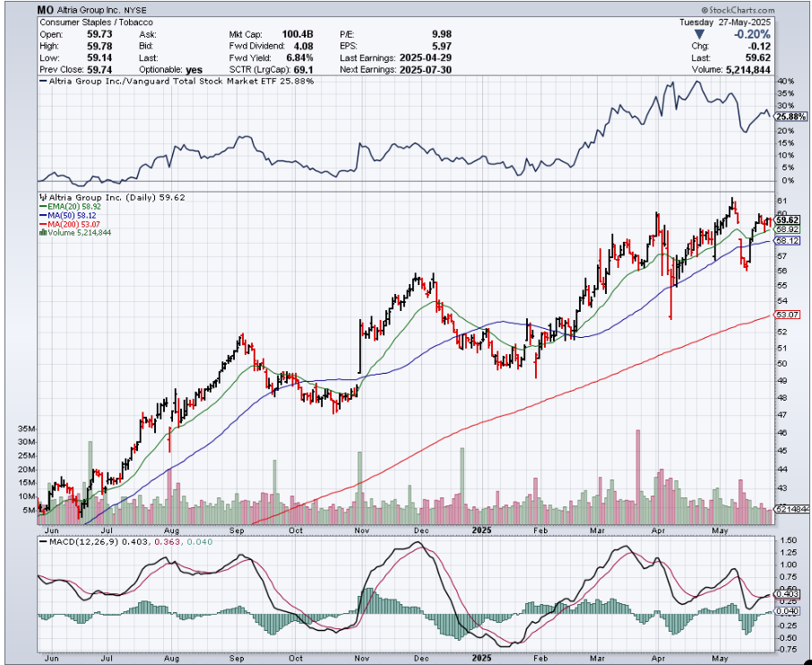Select the Mkt Cap value 100.4B

298,34
